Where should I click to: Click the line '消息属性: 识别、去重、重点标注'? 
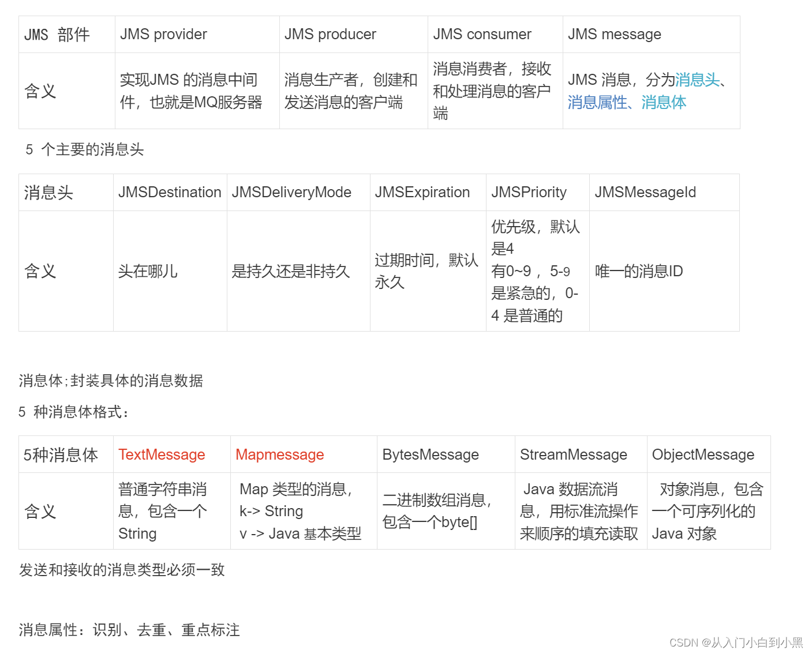(129, 630)
